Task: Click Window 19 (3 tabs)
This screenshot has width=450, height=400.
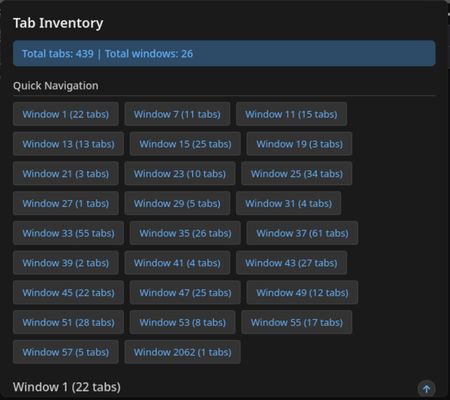Action: click(x=299, y=144)
